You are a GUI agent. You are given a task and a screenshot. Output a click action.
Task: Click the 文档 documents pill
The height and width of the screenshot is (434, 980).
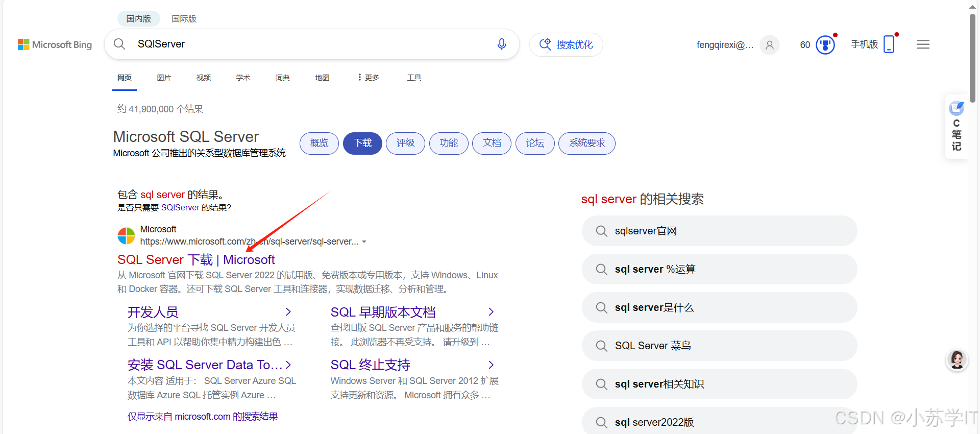(x=492, y=143)
